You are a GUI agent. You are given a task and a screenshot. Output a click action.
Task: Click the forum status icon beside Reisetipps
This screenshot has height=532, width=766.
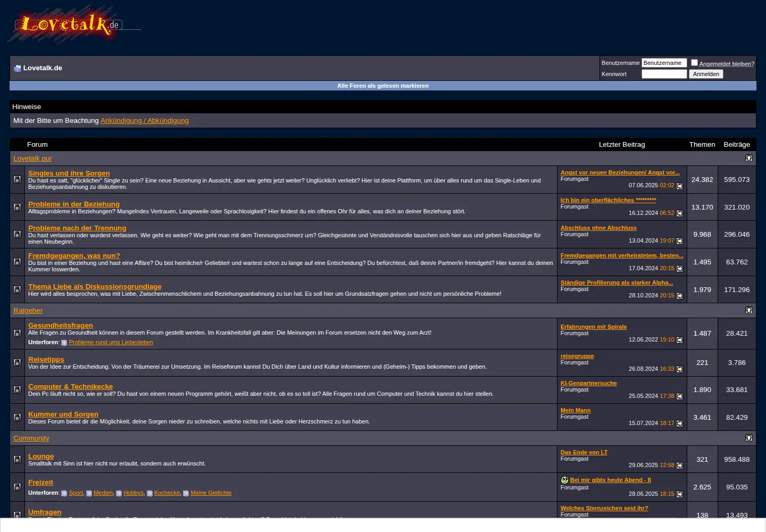(x=17, y=363)
